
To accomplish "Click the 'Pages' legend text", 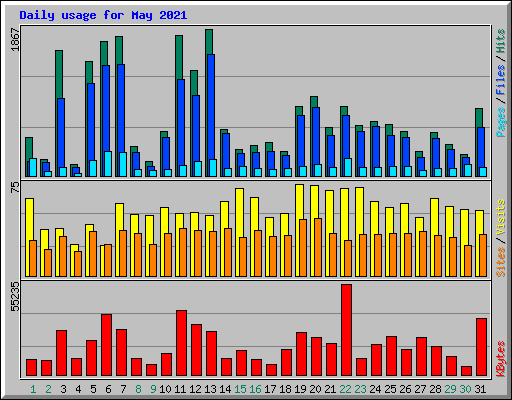I will (500, 122).
